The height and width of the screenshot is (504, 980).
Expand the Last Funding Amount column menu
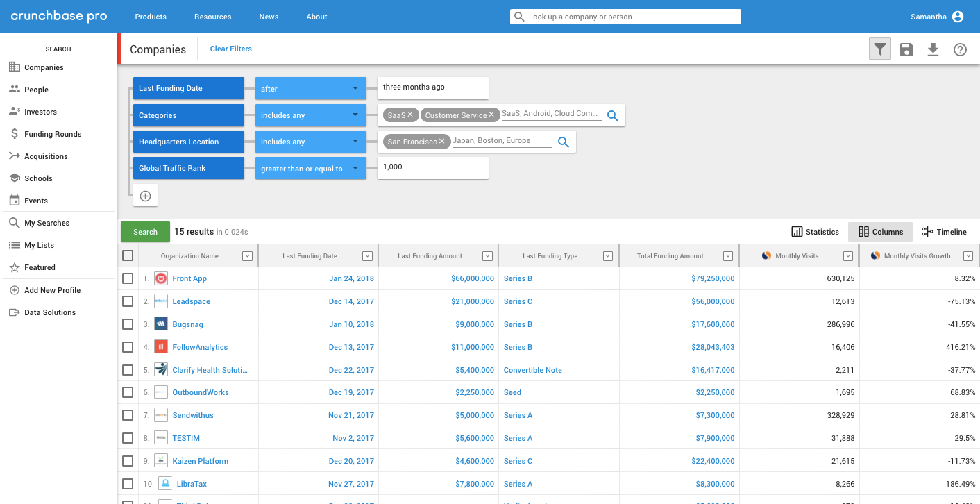pyautogui.click(x=487, y=256)
